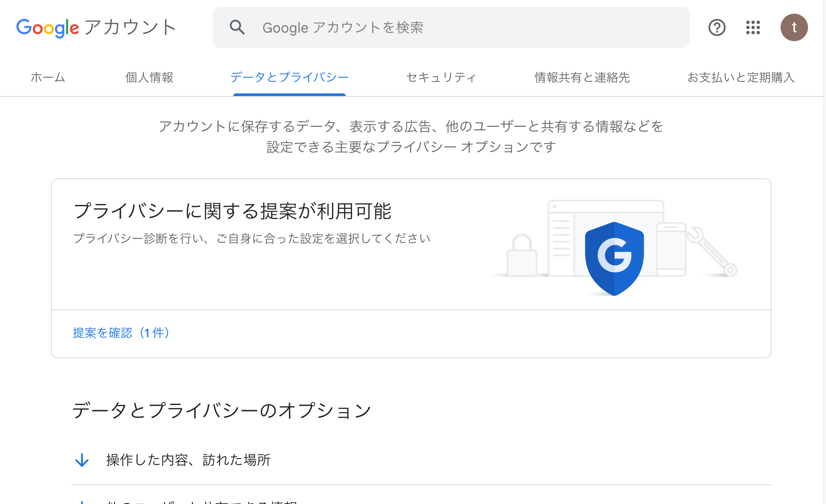Click the phone illustration in privacy card
Viewport: 826px width, 504px height.
[x=671, y=249]
